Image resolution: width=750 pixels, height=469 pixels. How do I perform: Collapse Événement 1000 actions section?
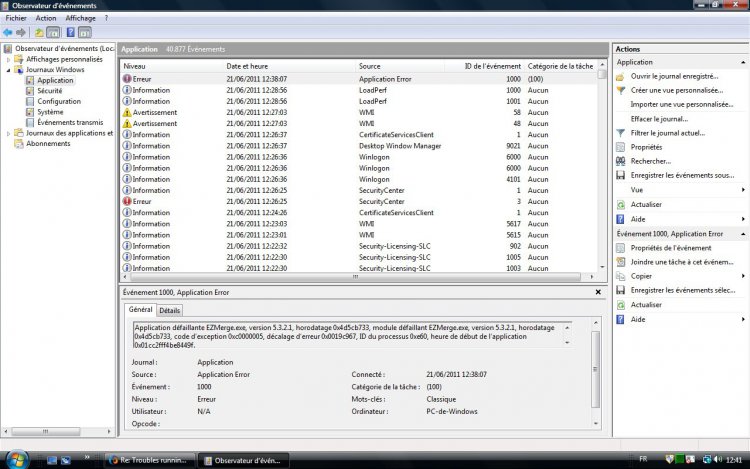click(743, 234)
